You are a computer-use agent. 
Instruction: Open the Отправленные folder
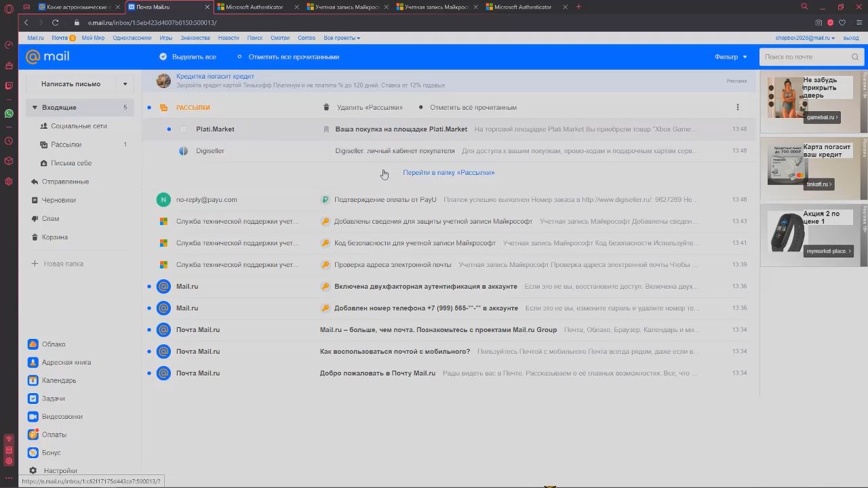click(x=65, y=182)
